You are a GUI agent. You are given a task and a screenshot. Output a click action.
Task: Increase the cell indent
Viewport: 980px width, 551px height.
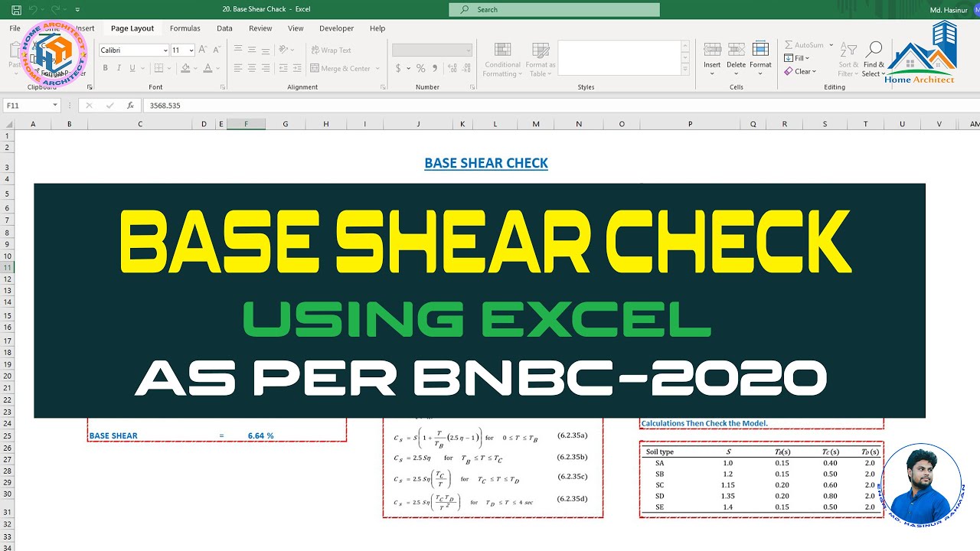[296, 68]
